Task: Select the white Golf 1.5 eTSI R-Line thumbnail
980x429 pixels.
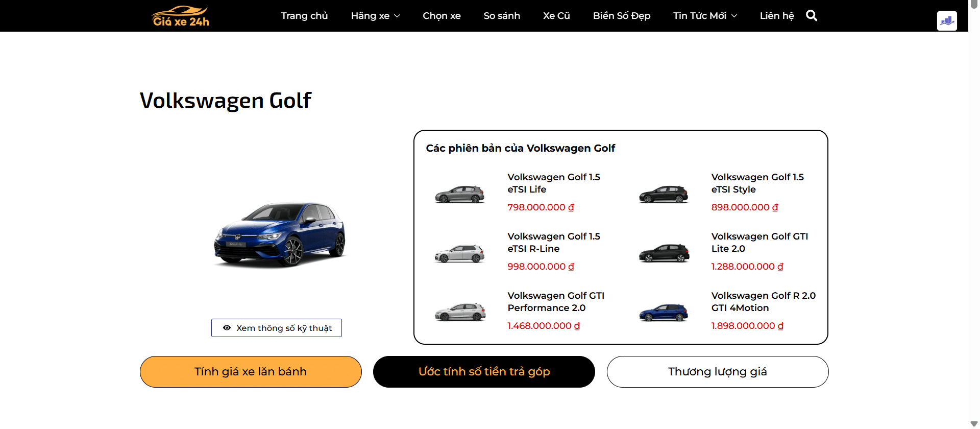Action: tap(459, 253)
